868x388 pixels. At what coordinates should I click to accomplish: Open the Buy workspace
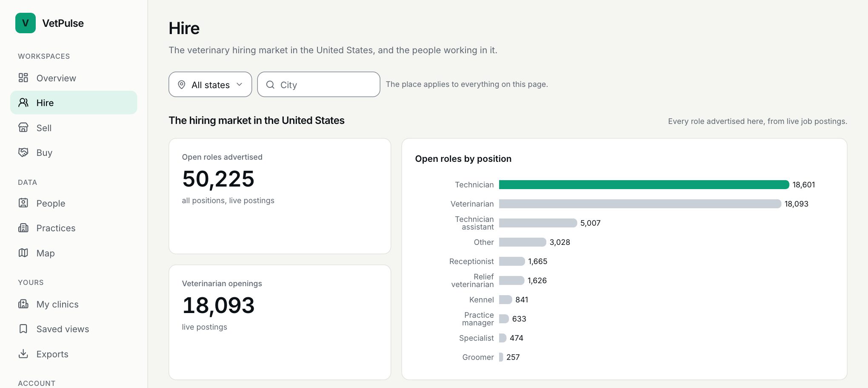(74, 152)
